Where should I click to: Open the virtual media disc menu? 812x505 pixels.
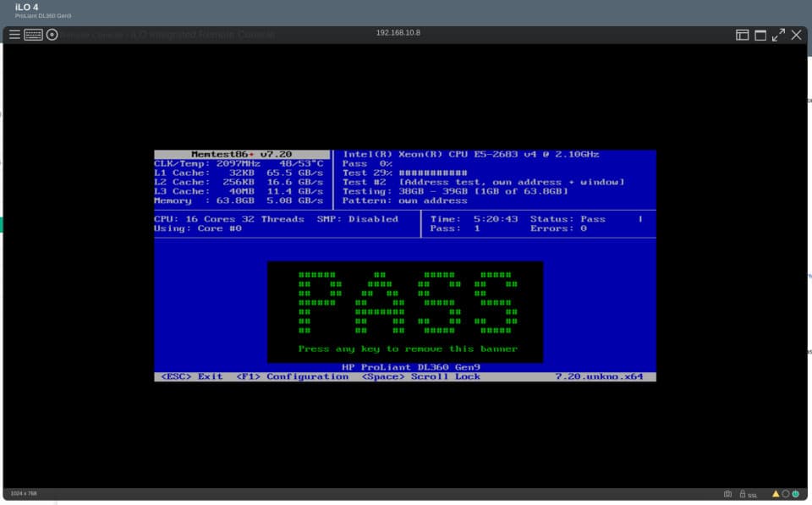52,35
